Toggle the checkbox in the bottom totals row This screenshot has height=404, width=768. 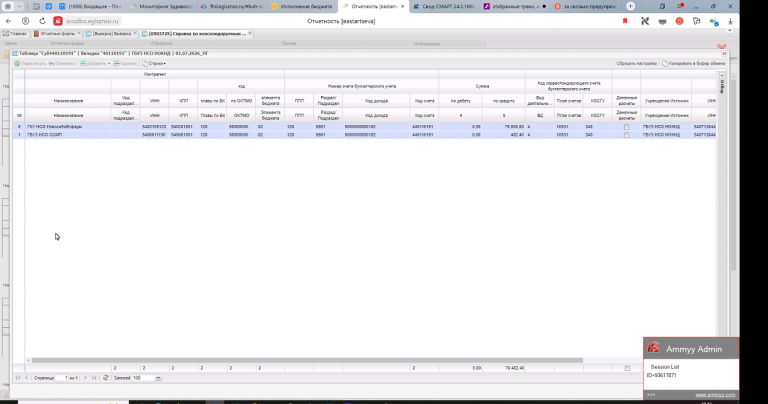(x=627, y=368)
